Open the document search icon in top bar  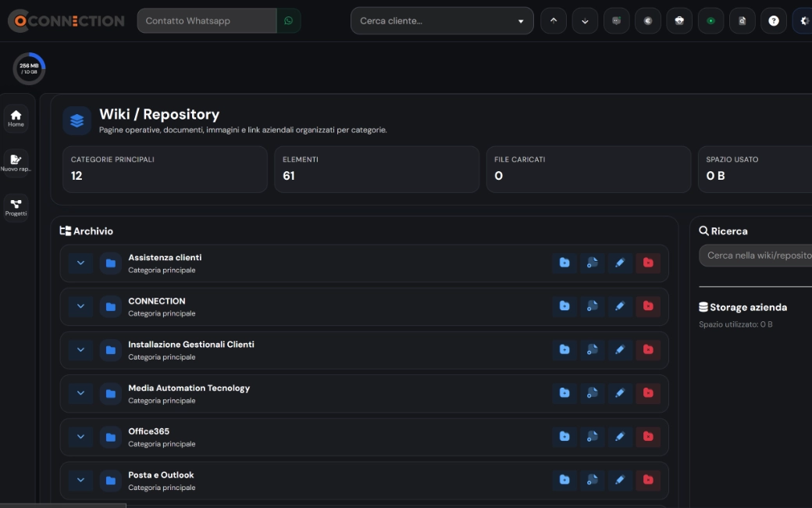click(x=742, y=21)
